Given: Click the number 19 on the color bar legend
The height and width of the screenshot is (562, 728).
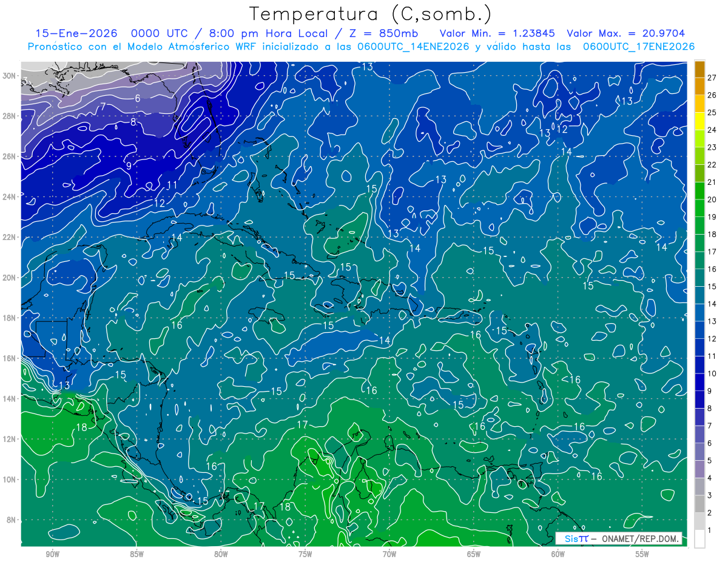Looking at the screenshot, I should click(712, 216).
